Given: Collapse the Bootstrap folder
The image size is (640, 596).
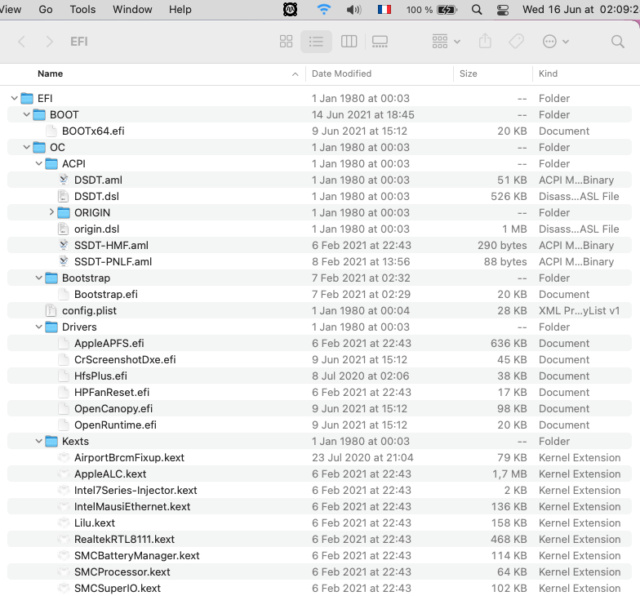Looking at the screenshot, I should [x=39, y=278].
